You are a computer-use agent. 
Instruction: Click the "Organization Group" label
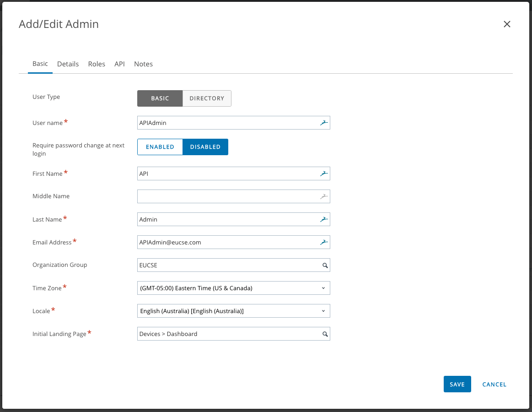click(60, 265)
